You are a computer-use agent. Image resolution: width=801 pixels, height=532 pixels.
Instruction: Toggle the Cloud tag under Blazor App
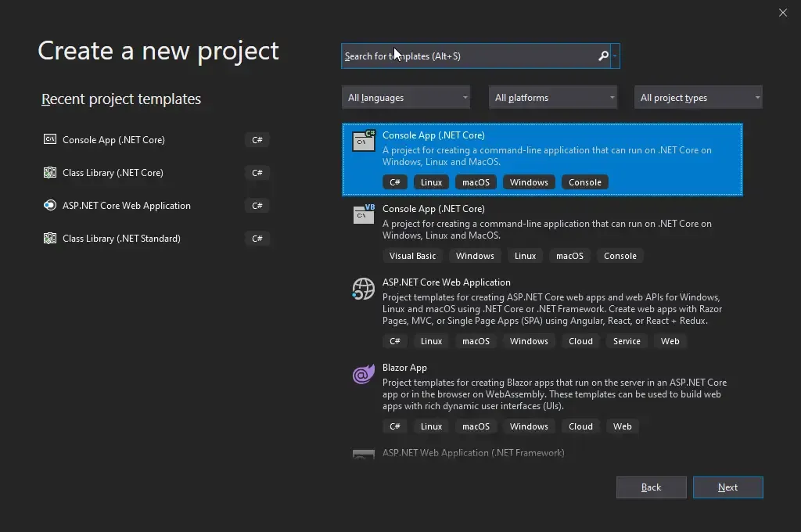tap(580, 426)
